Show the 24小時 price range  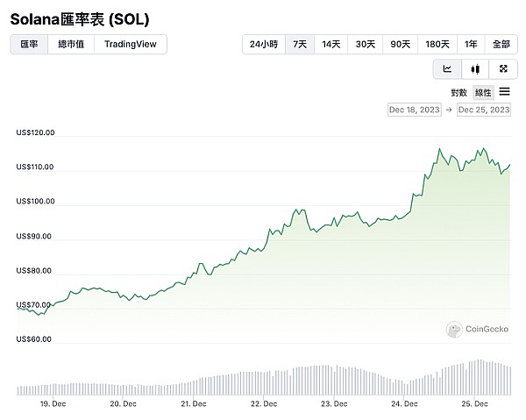coord(263,44)
